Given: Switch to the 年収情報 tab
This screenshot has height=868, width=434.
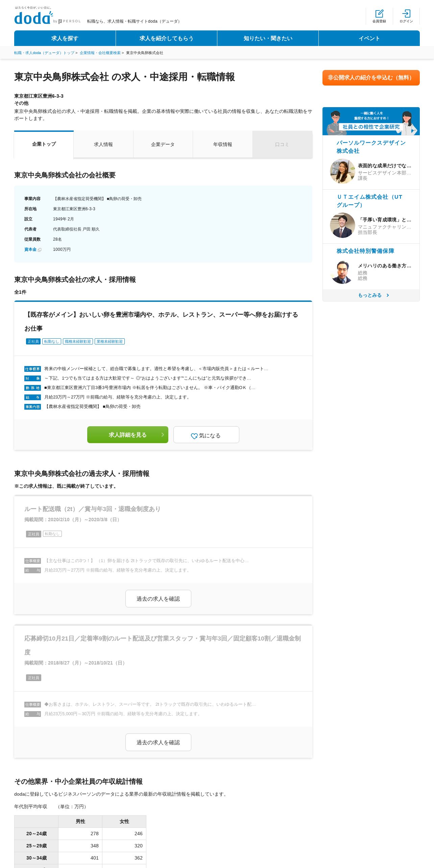Looking at the screenshot, I should [223, 144].
